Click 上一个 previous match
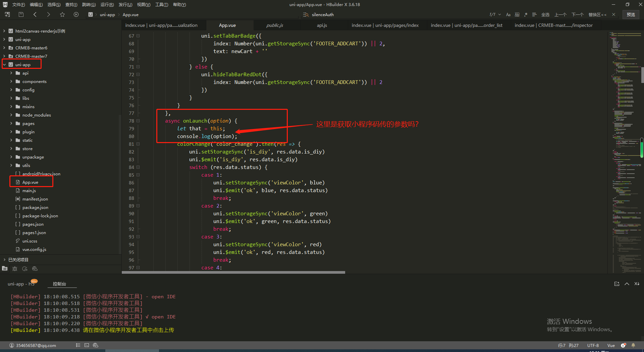 [560, 14]
